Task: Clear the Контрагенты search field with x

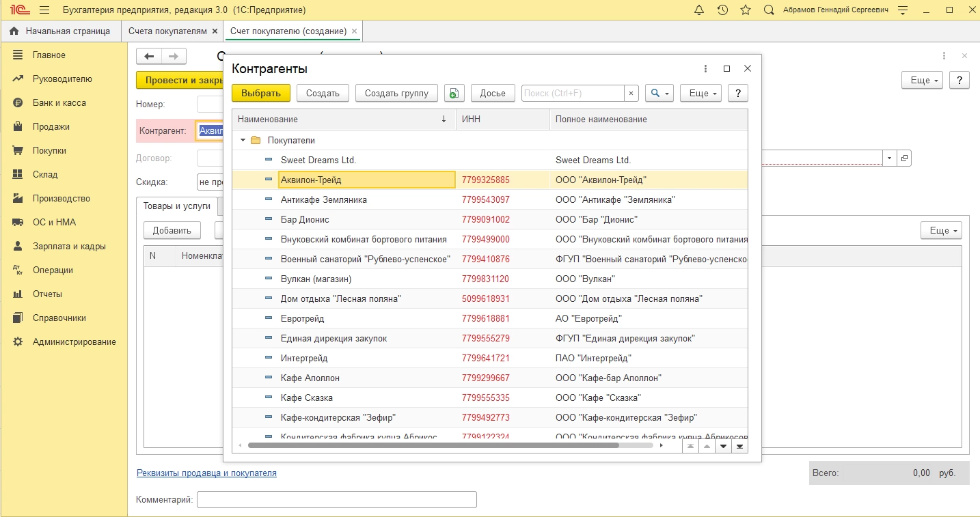Action: click(631, 93)
